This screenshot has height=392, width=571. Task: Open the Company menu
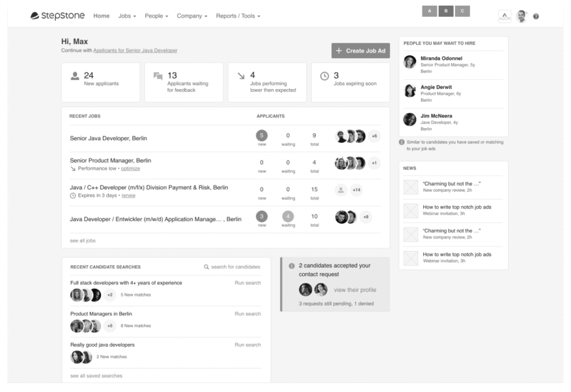coord(192,16)
